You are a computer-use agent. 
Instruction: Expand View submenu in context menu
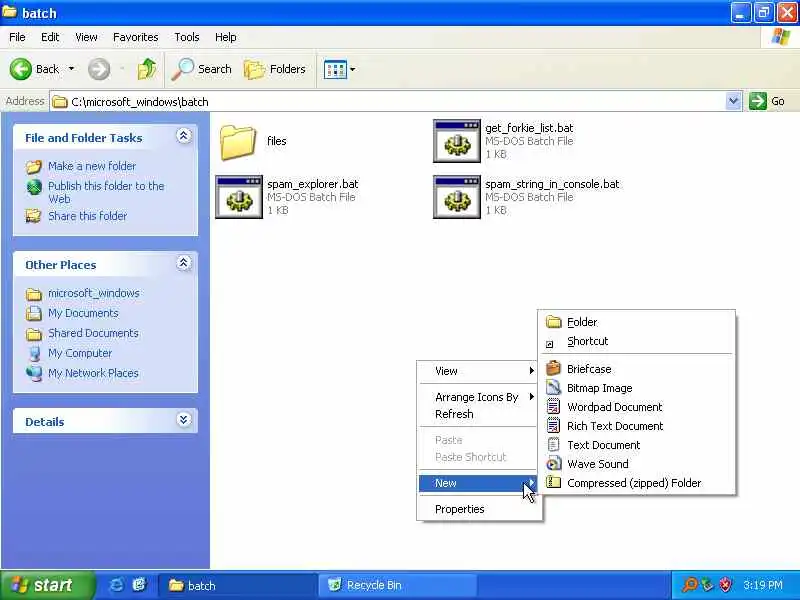pos(478,371)
